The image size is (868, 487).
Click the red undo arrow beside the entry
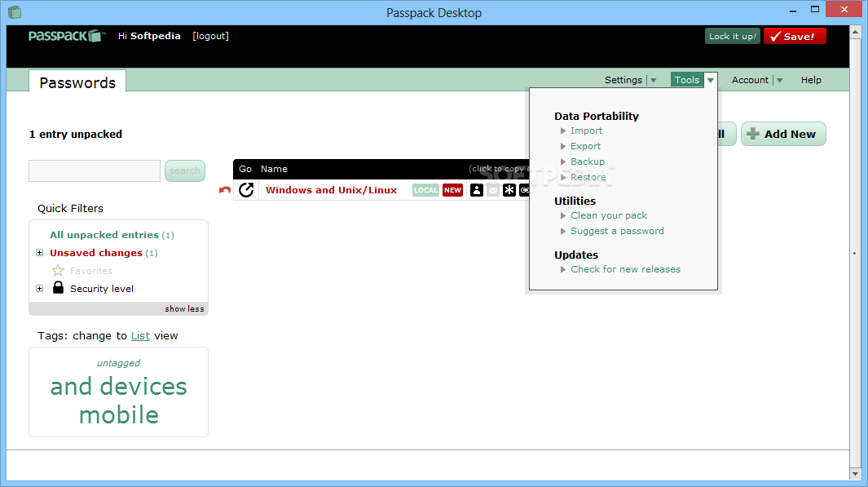click(224, 190)
